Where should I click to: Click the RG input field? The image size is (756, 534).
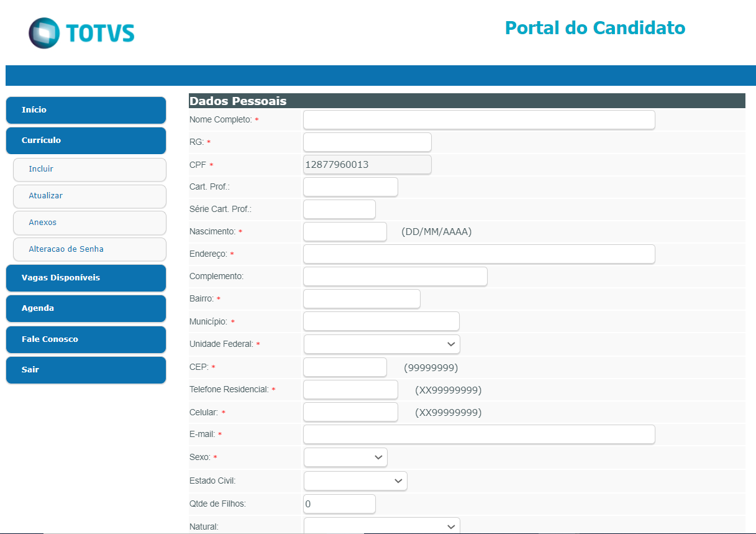tap(367, 142)
